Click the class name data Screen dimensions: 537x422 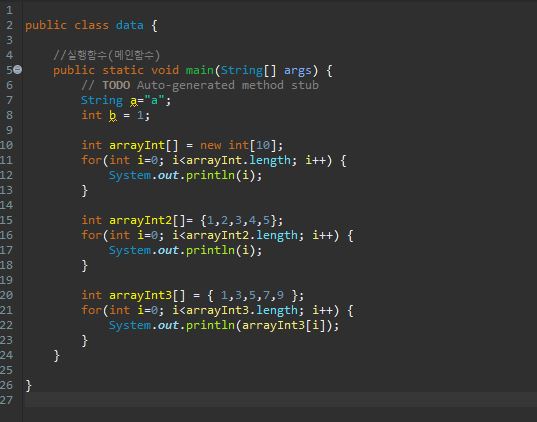(x=129, y=25)
